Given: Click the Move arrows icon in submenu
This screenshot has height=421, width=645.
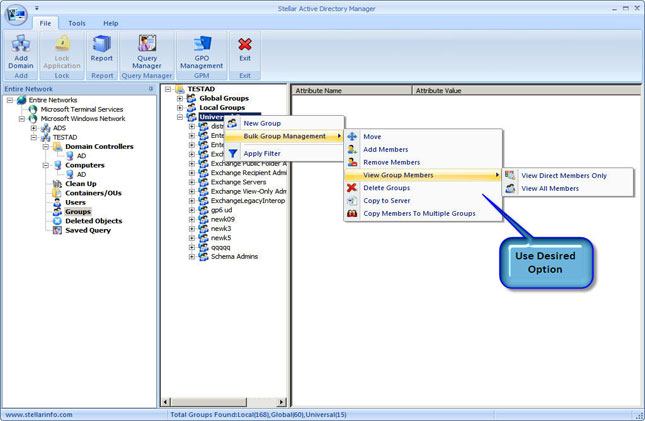Looking at the screenshot, I should (353, 136).
